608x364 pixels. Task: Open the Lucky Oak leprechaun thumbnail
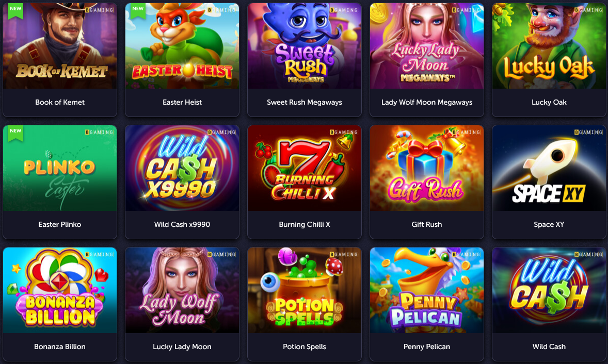(x=549, y=46)
